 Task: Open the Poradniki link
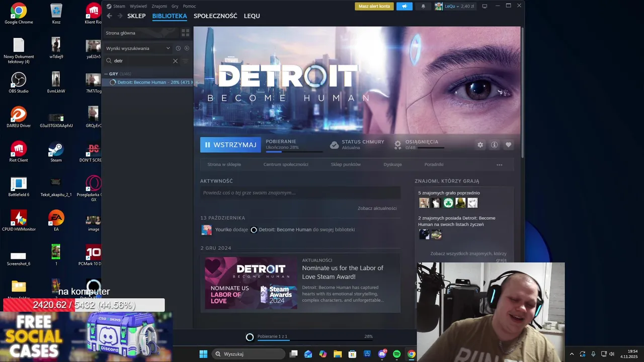pos(434,164)
